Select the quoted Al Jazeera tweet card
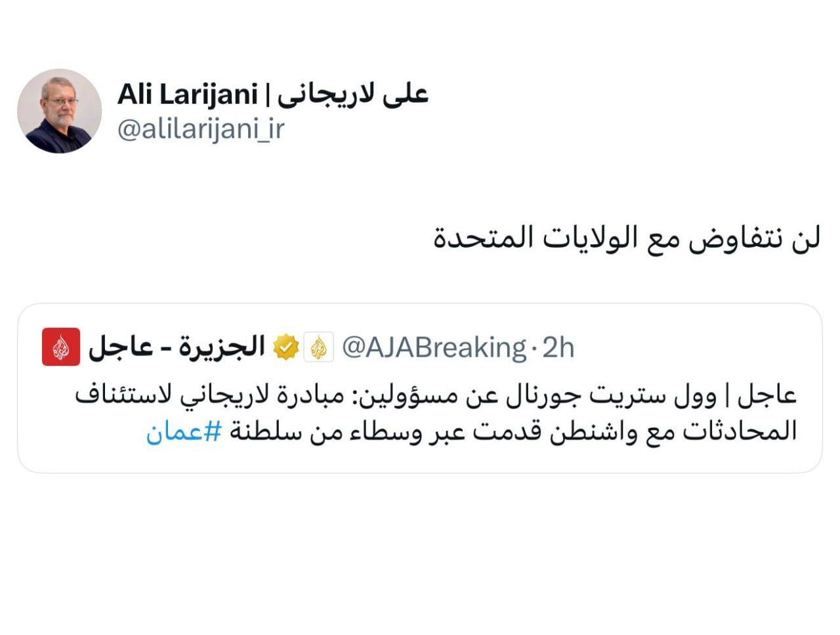 [x=420, y=387]
